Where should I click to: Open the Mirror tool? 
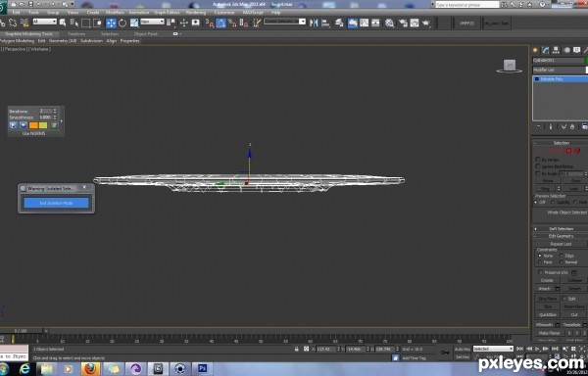pyautogui.click(x=314, y=23)
